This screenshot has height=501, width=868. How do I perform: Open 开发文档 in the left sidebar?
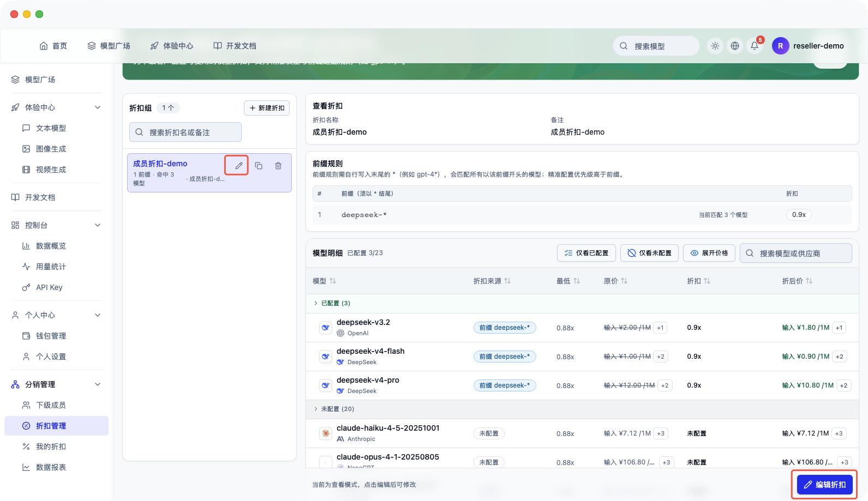[x=57, y=197]
